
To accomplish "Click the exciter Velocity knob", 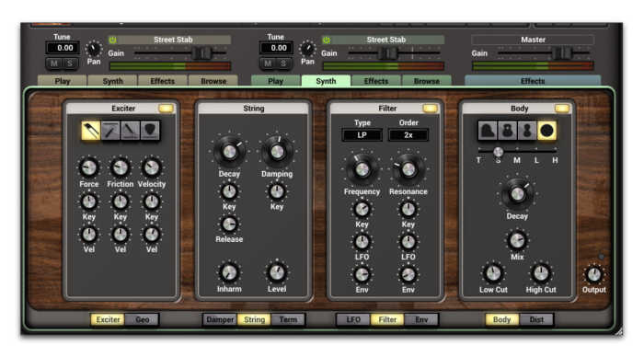I will tap(152, 167).
